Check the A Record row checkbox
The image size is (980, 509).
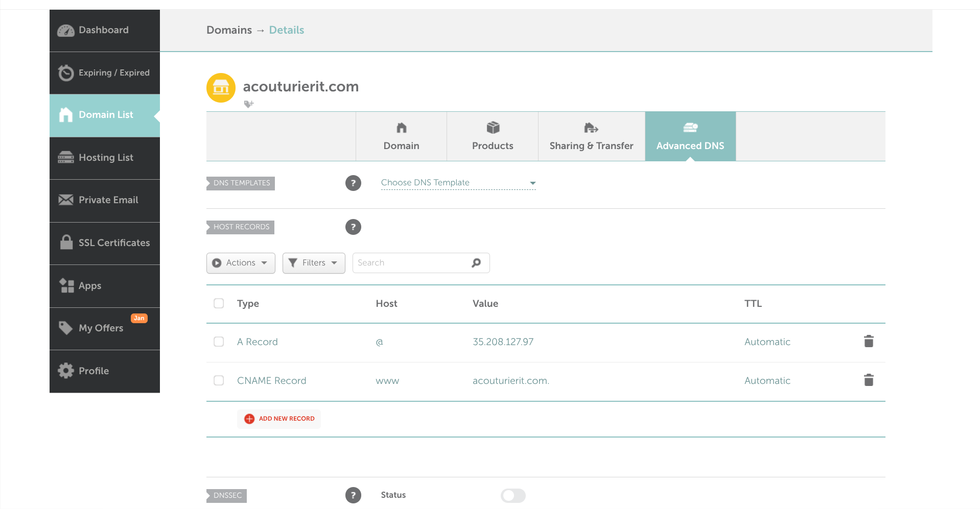pyautogui.click(x=219, y=342)
